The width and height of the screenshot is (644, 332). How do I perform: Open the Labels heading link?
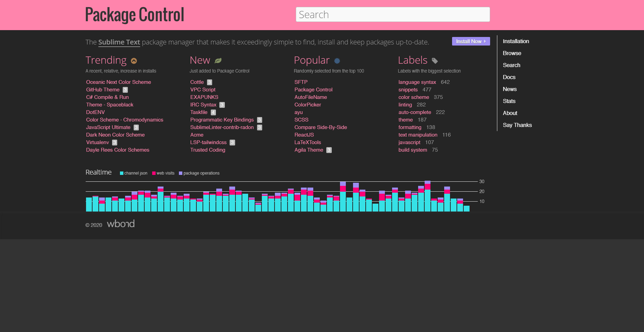point(413,60)
